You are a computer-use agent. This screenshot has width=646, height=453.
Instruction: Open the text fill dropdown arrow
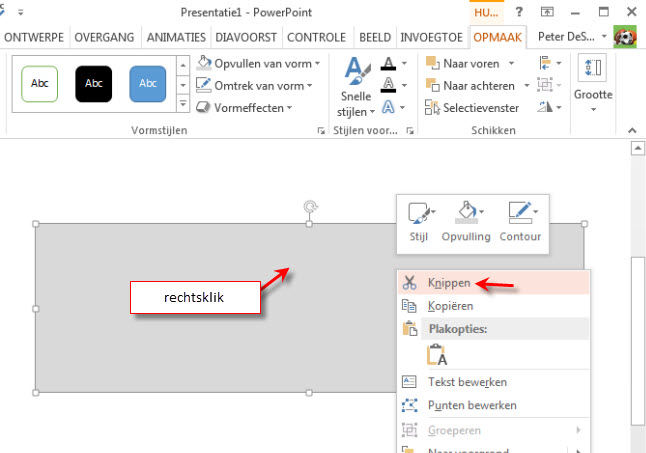[404, 63]
